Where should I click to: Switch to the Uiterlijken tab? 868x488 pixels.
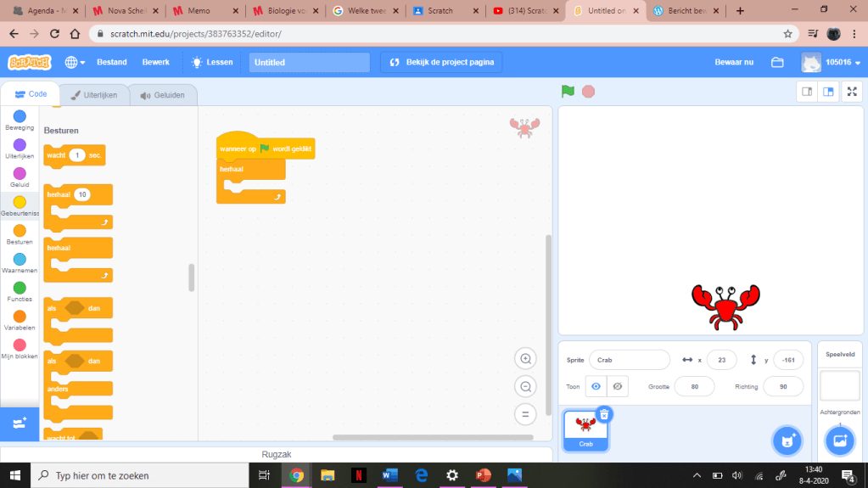(94, 95)
